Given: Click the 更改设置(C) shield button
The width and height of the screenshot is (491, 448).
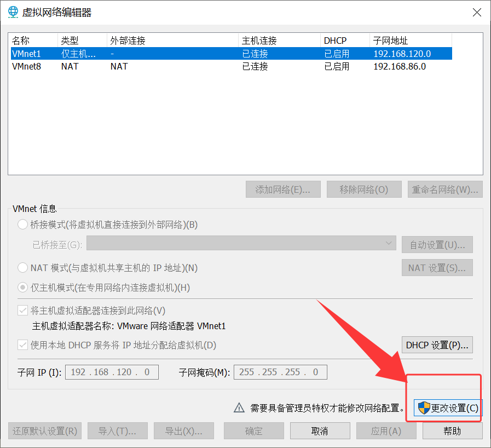Looking at the screenshot, I should click(448, 407).
